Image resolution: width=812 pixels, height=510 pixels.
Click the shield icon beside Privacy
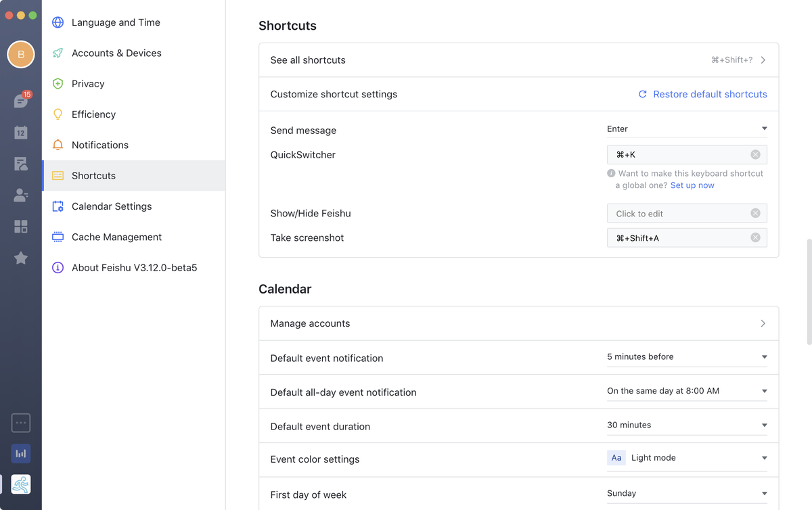(58, 84)
